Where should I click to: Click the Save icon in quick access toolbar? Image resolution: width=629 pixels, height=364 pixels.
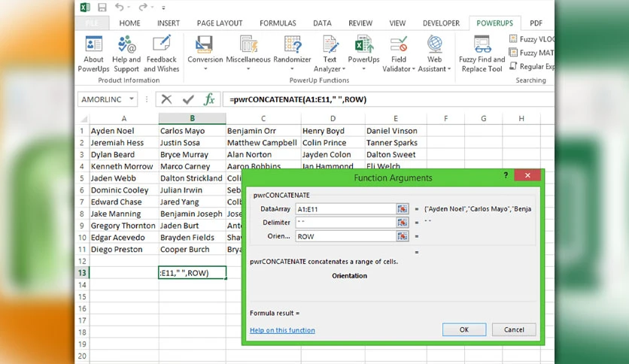(x=102, y=8)
